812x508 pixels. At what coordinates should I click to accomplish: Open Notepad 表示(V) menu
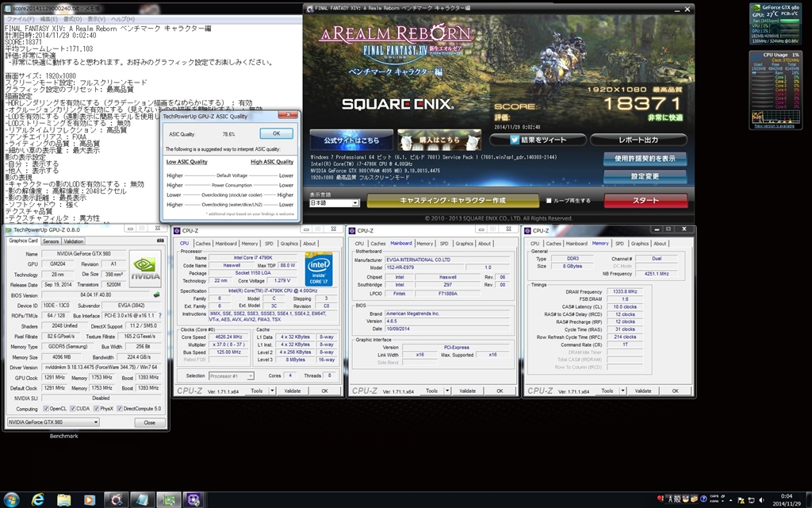tap(96, 19)
